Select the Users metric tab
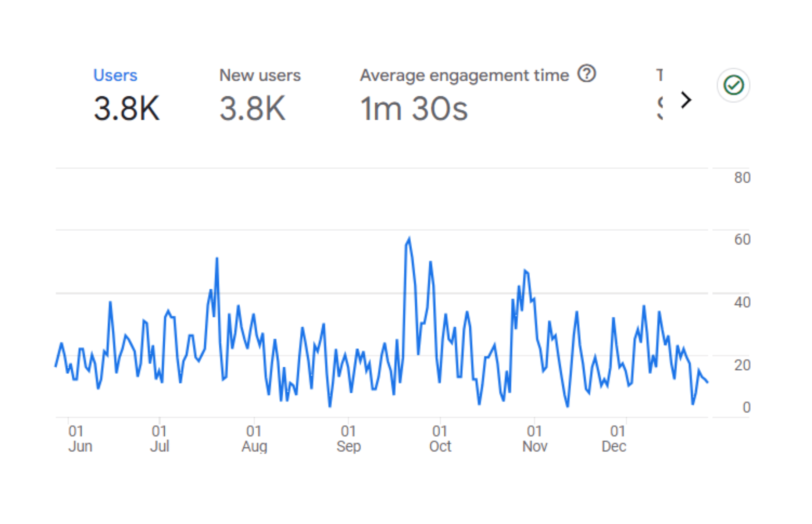Viewport: 812px width, 524px height. coord(115,75)
